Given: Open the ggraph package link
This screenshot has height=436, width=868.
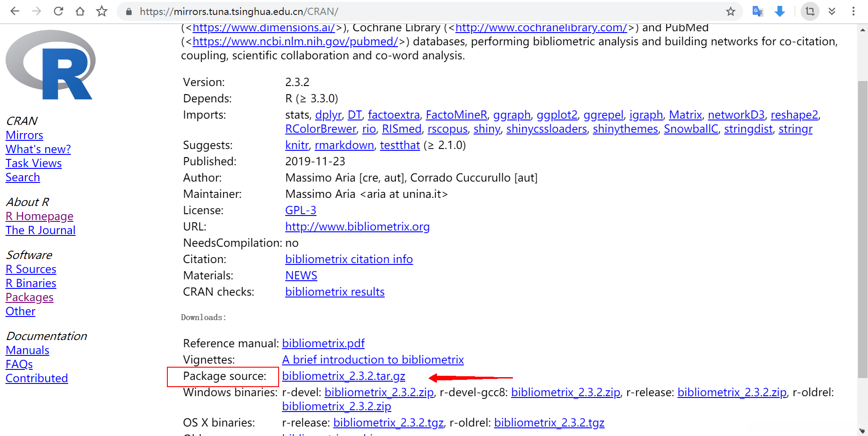Looking at the screenshot, I should tap(512, 115).
